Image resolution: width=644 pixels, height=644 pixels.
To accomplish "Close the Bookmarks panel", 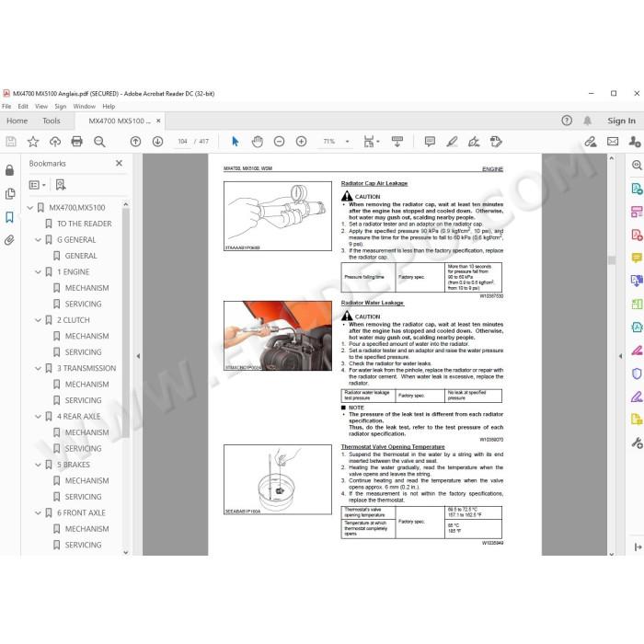I will (x=119, y=163).
